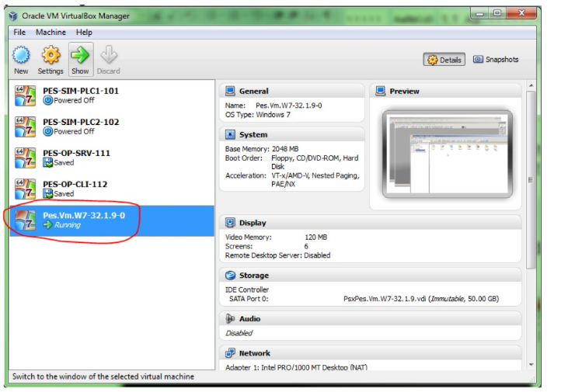Click the Audio Disabled status text

coord(239,333)
